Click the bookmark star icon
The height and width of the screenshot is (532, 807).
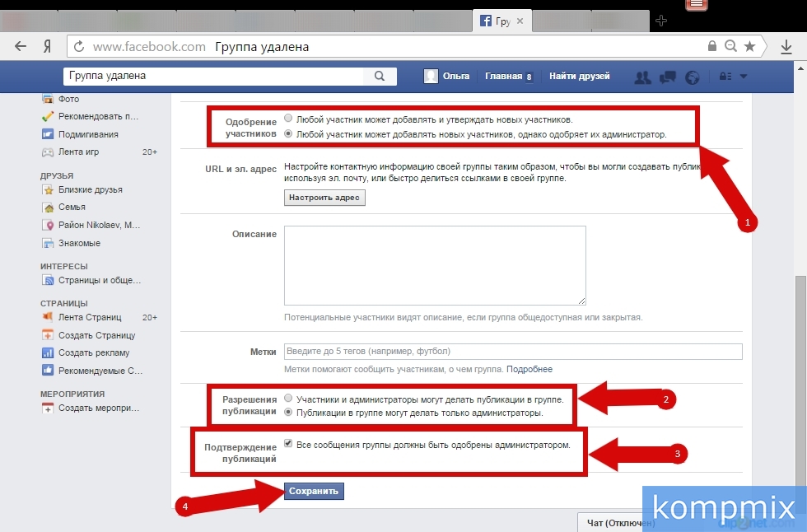749,47
